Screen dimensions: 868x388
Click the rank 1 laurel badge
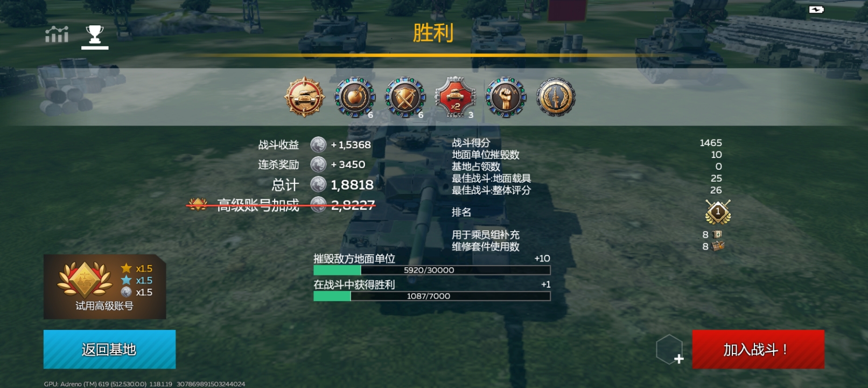[718, 212]
